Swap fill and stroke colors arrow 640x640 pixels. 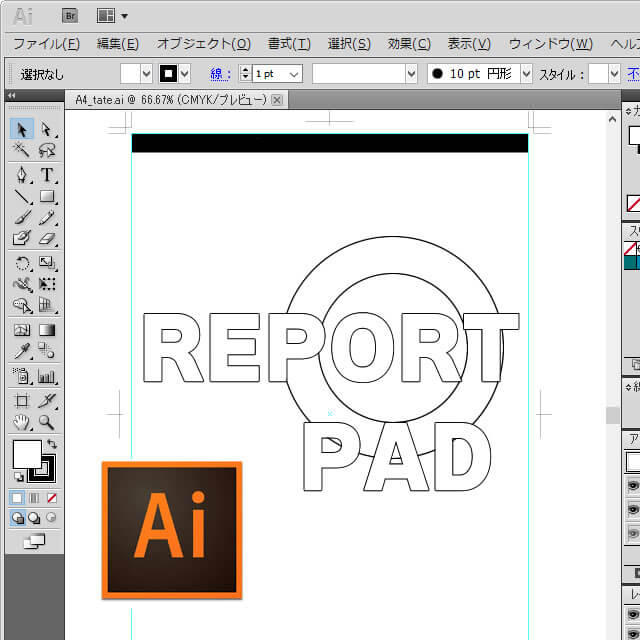pos(52,444)
